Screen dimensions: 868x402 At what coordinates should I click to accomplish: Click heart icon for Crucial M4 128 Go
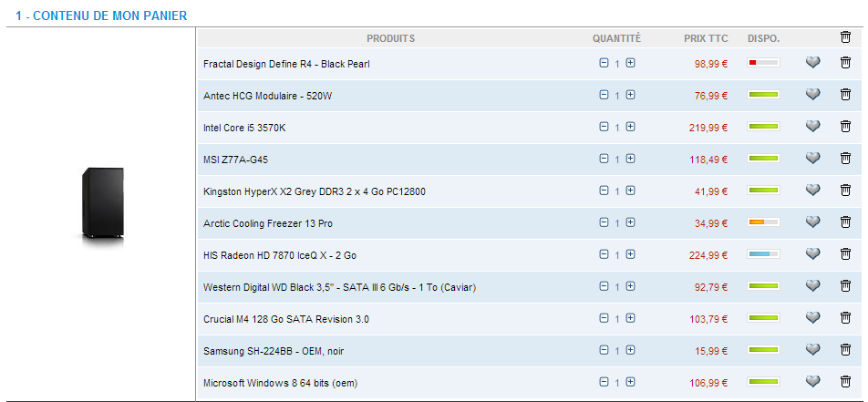[813, 318]
